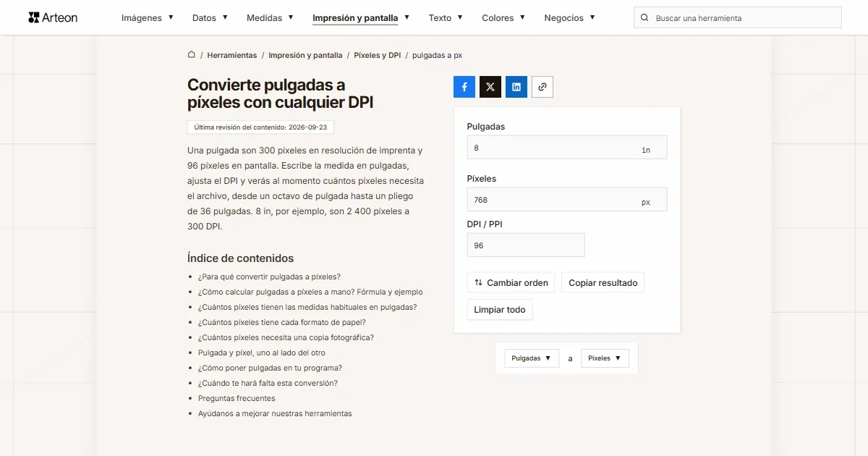Open the Datos menu
The image size is (868, 456).
click(210, 18)
